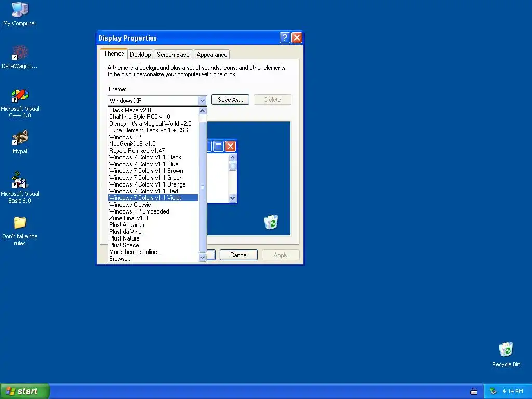532x399 pixels.
Task: Click theme list scroll up arrow
Action: [x=202, y=111]
